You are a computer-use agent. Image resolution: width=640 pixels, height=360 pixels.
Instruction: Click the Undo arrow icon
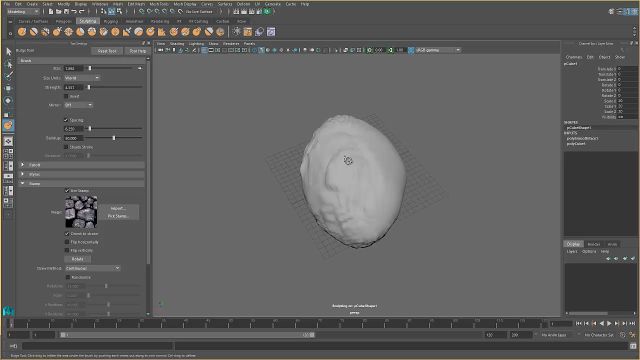point(74,11)
